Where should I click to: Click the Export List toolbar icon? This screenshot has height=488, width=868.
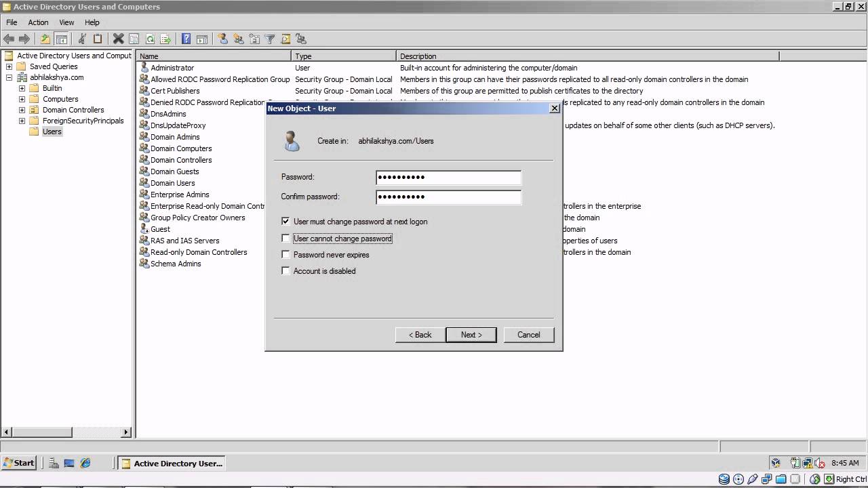165,39
